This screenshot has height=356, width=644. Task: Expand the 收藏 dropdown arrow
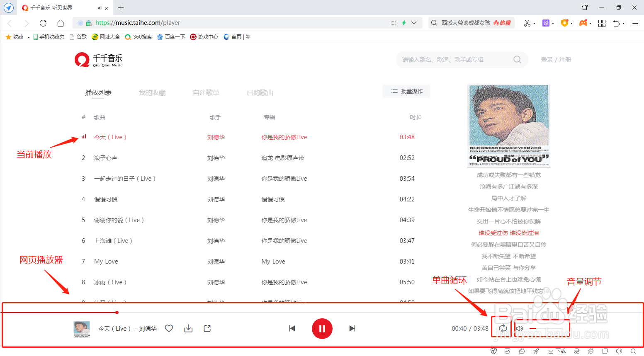pos(29,37)
